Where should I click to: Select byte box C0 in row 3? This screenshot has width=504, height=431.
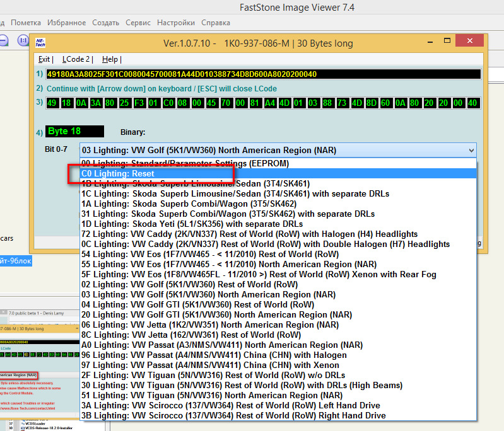coord(168,103)
